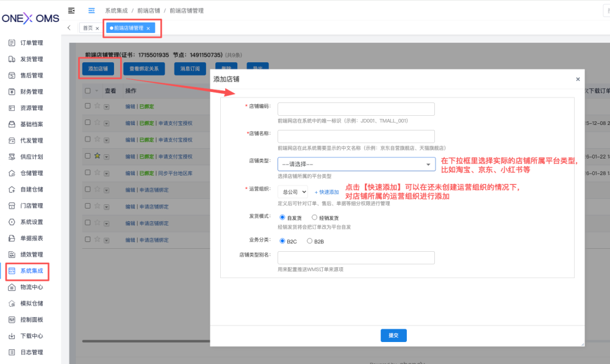Click the blue list menu icon

tap(91, 10)
